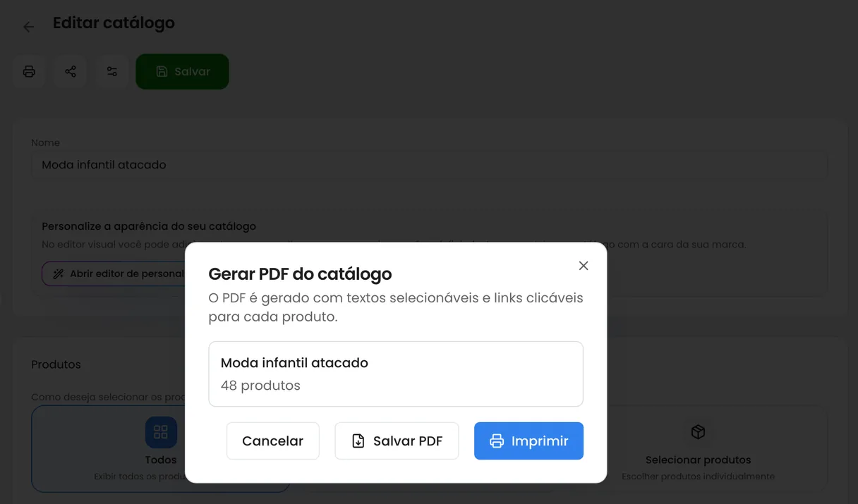This screenshot has height=504, width=858.
Task: Click the 48 produtos text
Action: (260, 386)
